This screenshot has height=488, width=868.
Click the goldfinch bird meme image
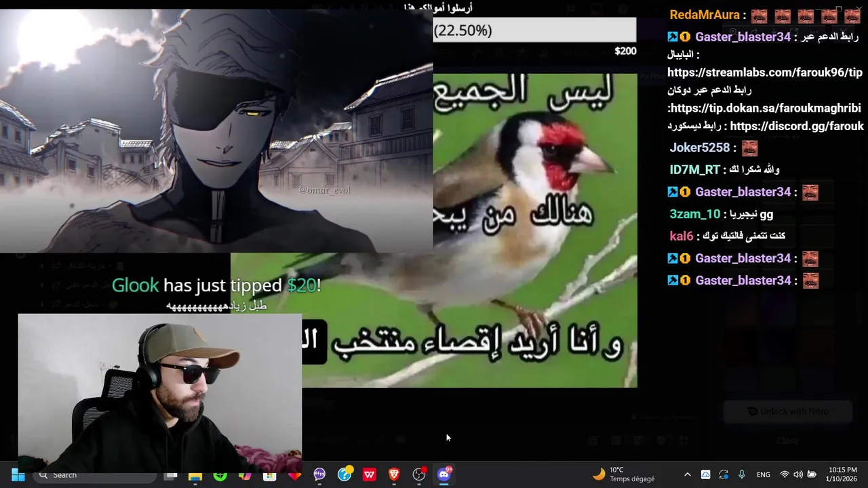point(468,230)
